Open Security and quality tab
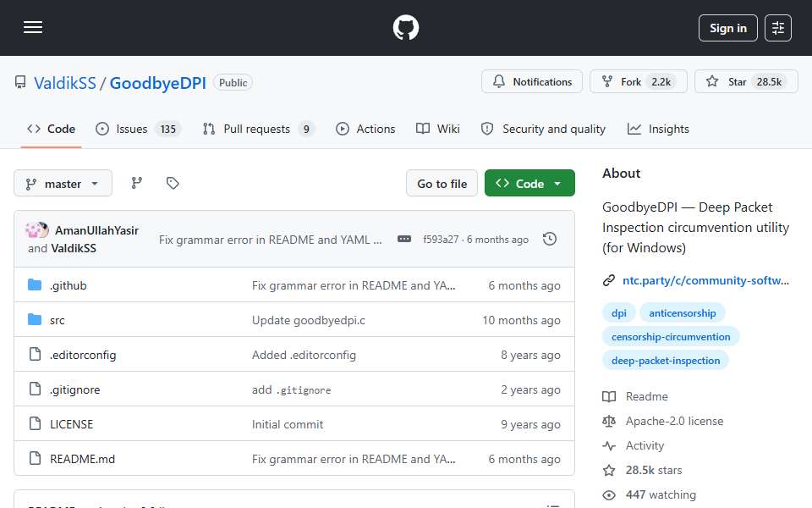This screenshot has height=508, width=812. 543,129
